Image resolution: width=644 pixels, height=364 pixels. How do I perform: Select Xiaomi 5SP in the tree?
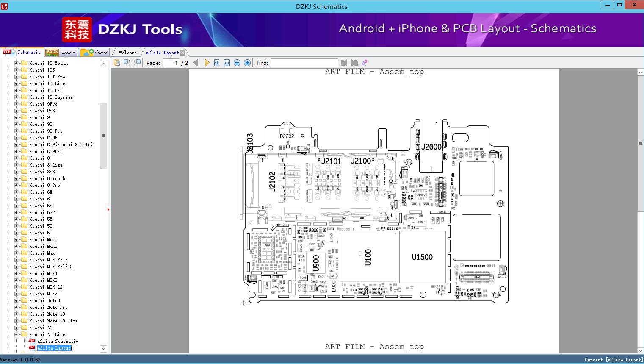pyautogui.click(x=42, y=212)
